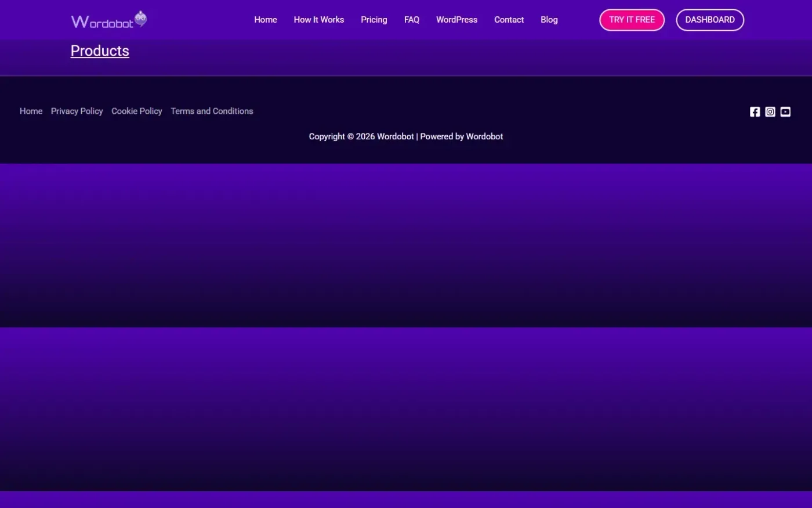
Task: Go to Home in the top navigation
Action: pos(266,20)
